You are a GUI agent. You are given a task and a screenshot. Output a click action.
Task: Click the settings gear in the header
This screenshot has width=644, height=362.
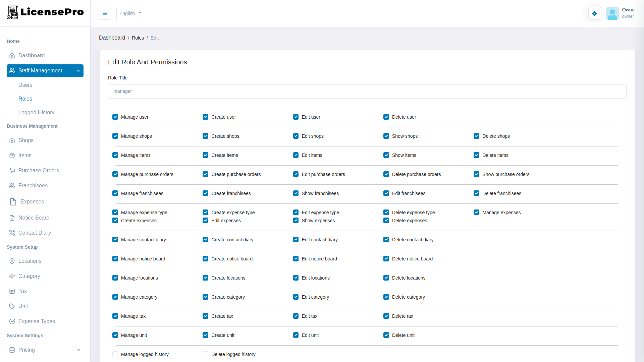point(594,13)
